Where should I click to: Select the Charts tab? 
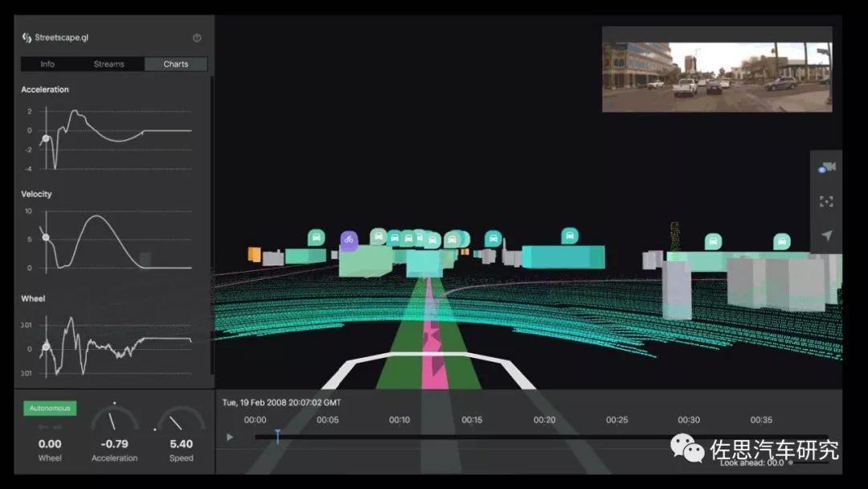tap(176, 64)
